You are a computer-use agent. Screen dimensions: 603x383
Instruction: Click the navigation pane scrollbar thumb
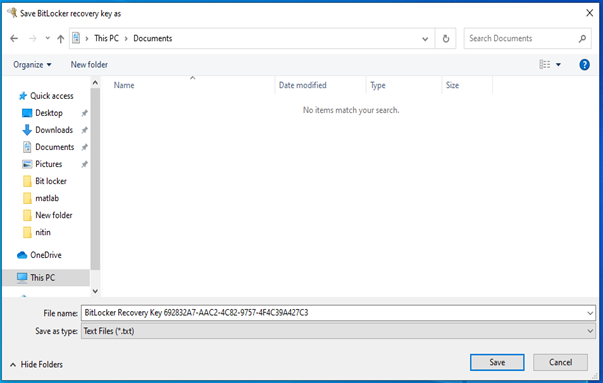point(95,179)
